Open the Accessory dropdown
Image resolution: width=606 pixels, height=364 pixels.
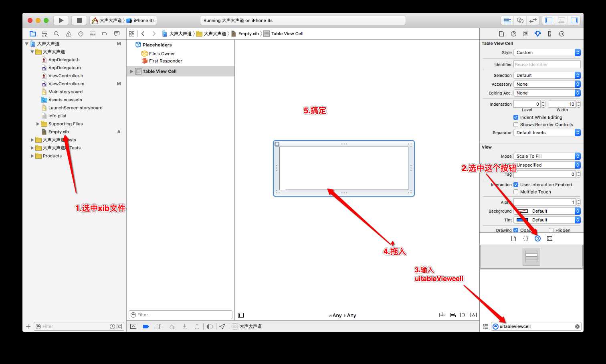coord(547,84)
